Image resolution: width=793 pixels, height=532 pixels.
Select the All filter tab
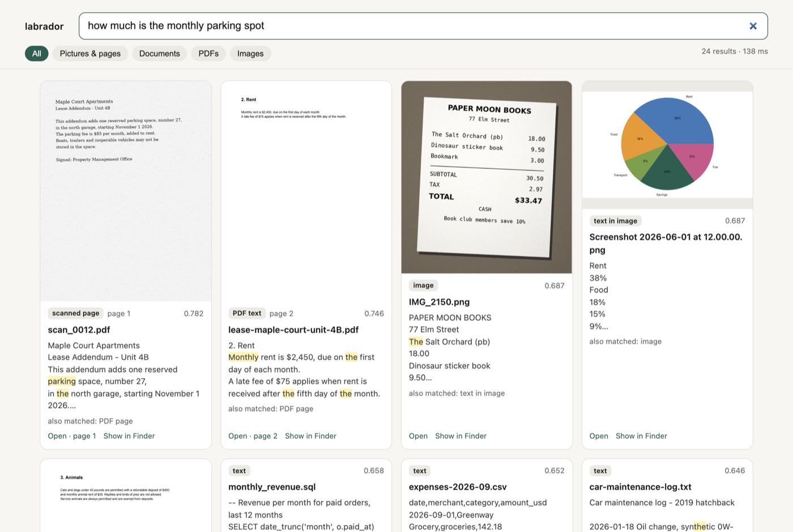[37, 54]
